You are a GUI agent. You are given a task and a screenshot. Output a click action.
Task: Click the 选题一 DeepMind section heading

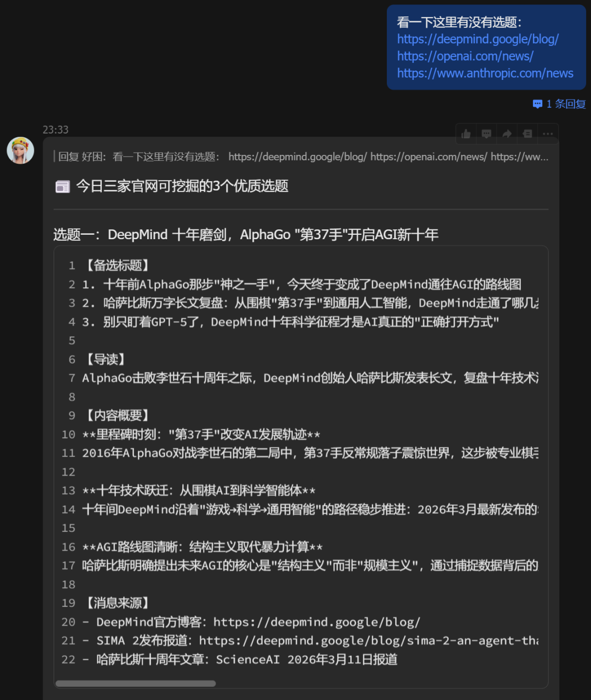(246, 235)
